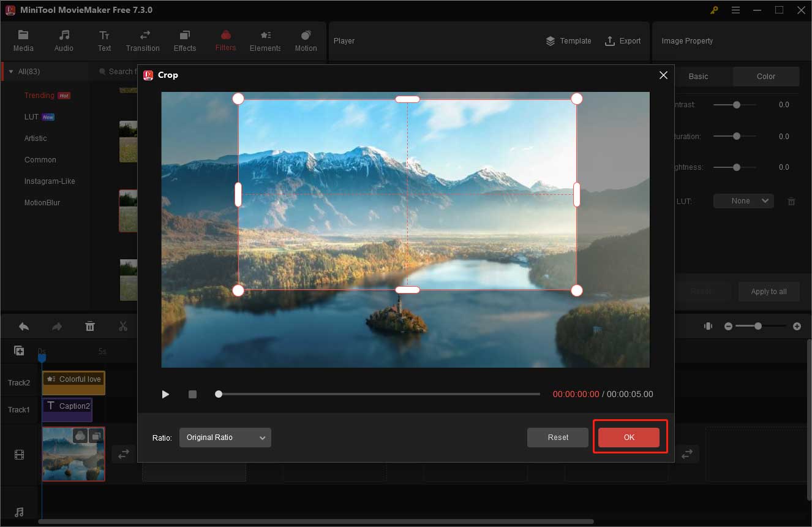812x527 pixels.
Task: Click the crop preview seek bar
Action: tap(378, 394)
